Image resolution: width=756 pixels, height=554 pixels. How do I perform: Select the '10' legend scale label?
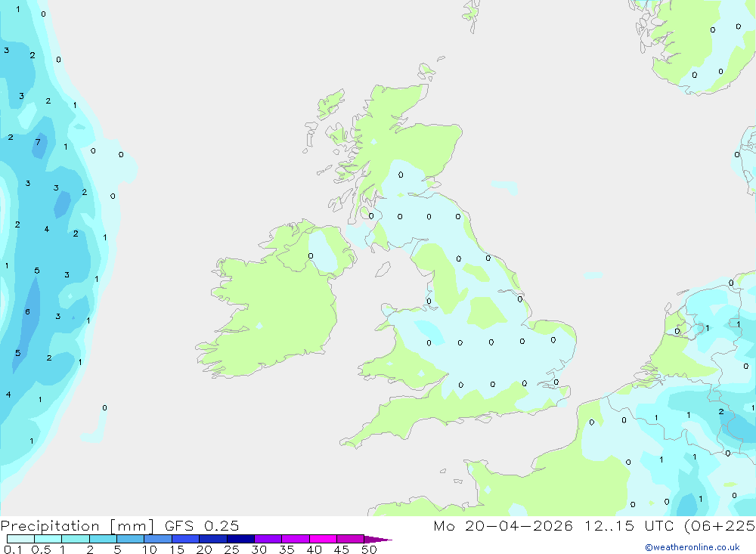[x=150, y=549]
